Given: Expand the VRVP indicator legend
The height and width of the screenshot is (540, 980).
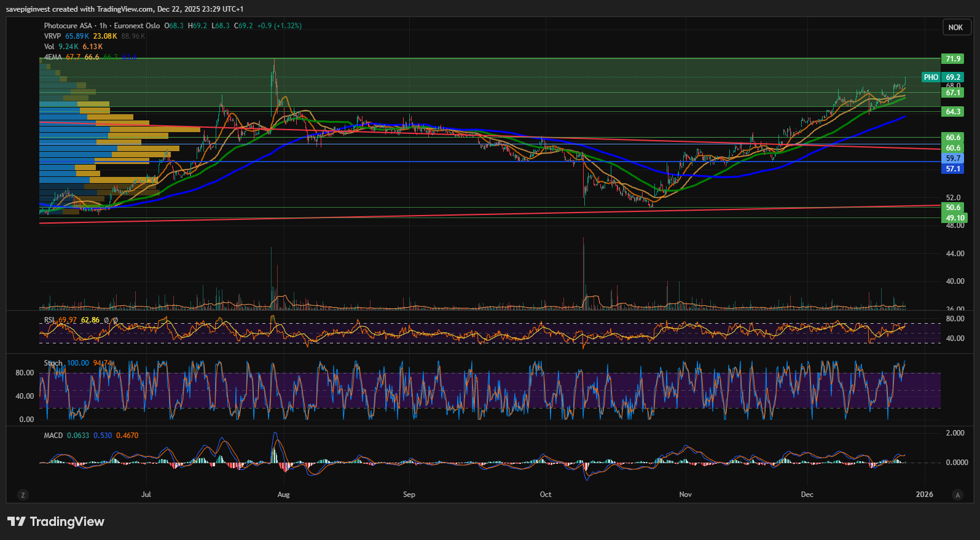Looking at the screenshot, I should point(52,36).
